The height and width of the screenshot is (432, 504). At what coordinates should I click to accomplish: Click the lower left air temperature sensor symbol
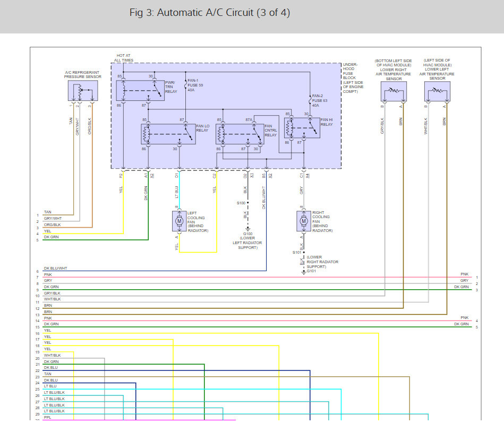pos(437,92)
